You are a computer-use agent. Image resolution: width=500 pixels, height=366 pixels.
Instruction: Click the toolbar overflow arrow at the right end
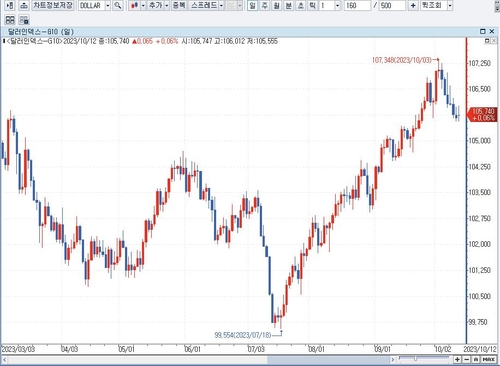click(x=498, y=6)
